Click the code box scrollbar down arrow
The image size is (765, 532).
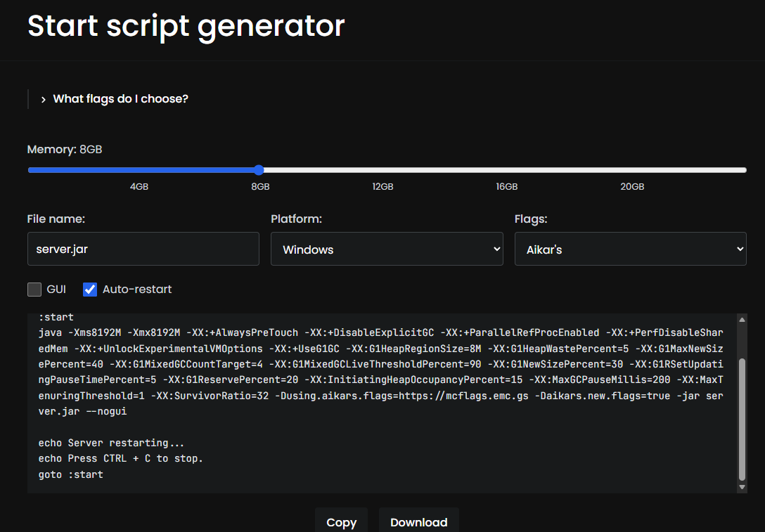click(742, 487)
